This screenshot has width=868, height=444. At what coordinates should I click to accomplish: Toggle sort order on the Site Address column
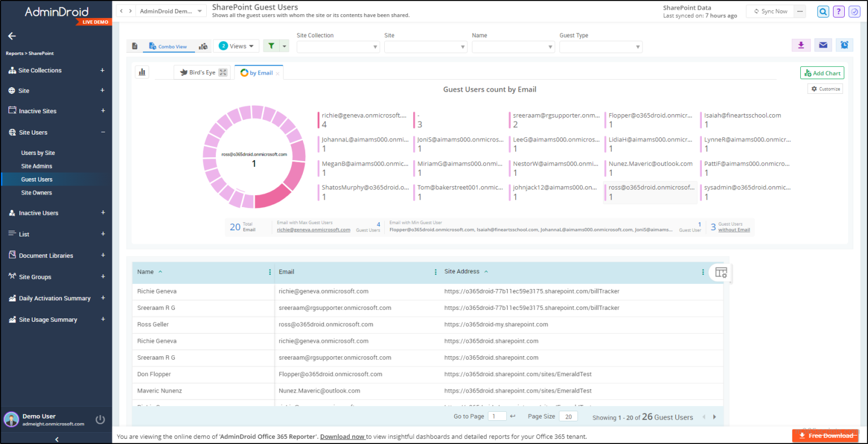(x=487, y=271)
